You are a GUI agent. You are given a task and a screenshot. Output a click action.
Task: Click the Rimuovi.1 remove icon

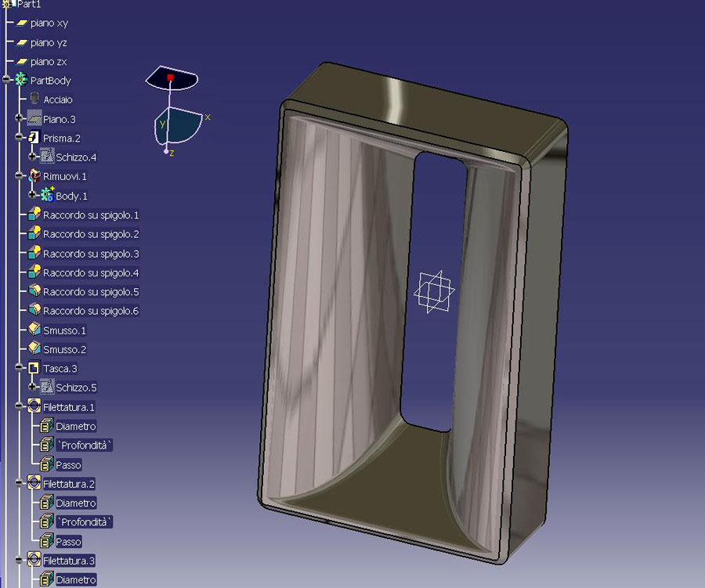click(34, 175)
